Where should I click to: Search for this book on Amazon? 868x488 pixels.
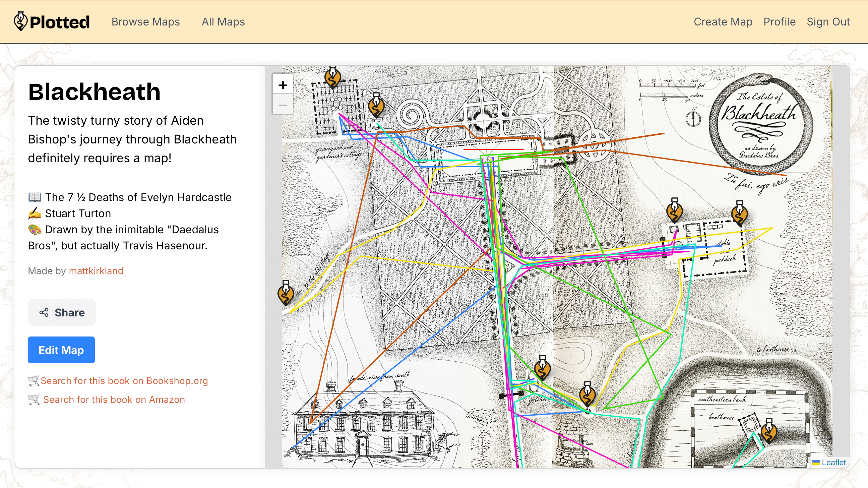[114, 400]
